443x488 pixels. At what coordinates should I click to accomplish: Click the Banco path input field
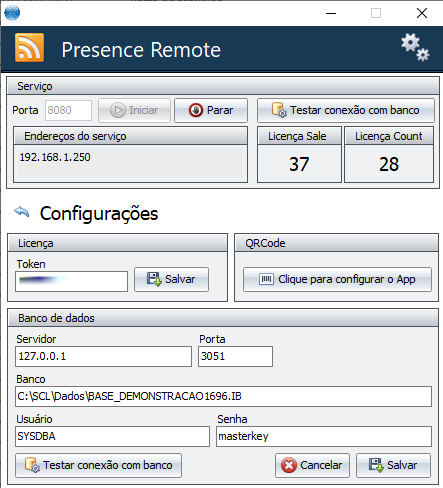pos(223,396)
